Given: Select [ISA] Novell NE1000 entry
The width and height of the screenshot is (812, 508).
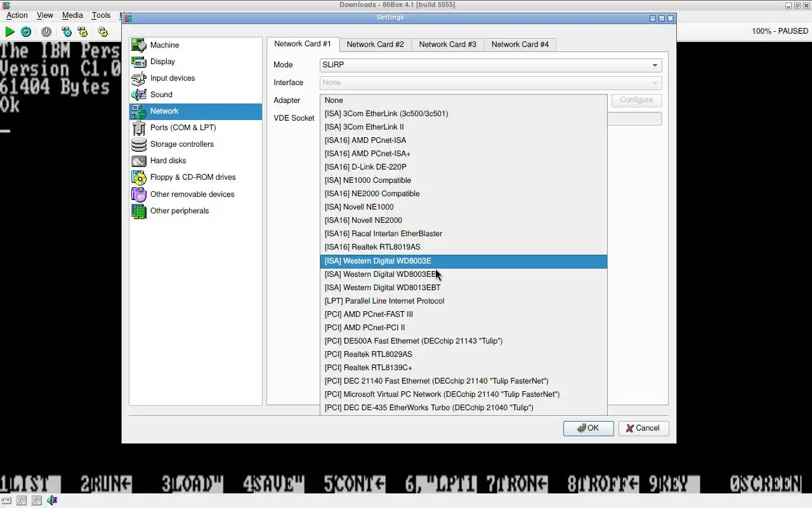Looking at the screenshot, I should tap(464, 207).
